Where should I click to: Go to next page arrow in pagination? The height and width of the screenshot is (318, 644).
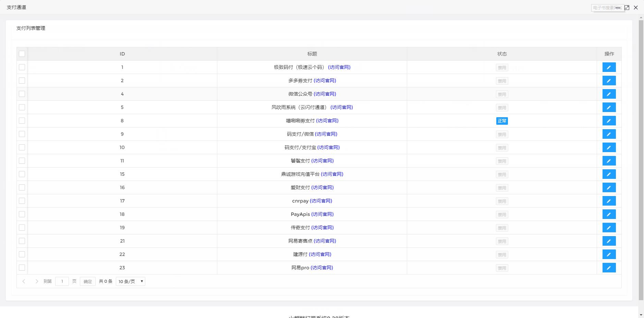pyautogui.click(x=37, y=281)
